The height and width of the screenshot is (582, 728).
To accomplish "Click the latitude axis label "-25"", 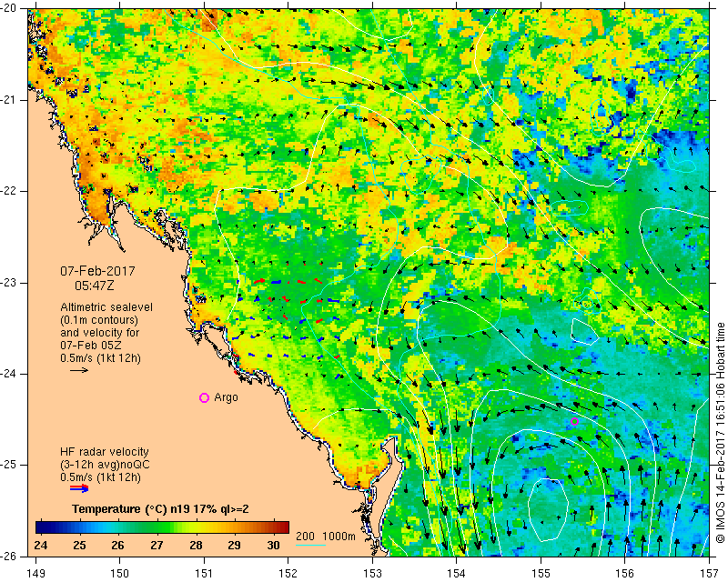I will [x=8, y=466].
